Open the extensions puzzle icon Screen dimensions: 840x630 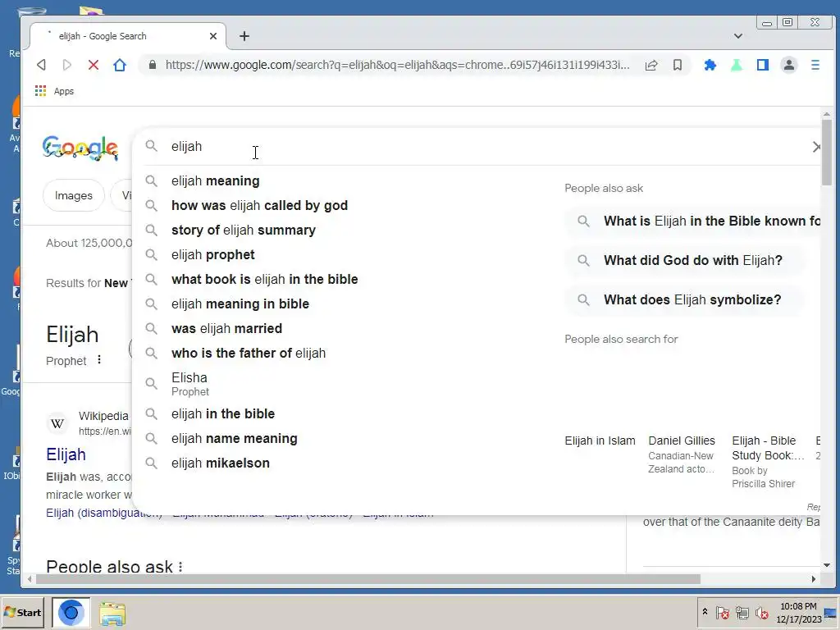710,65
